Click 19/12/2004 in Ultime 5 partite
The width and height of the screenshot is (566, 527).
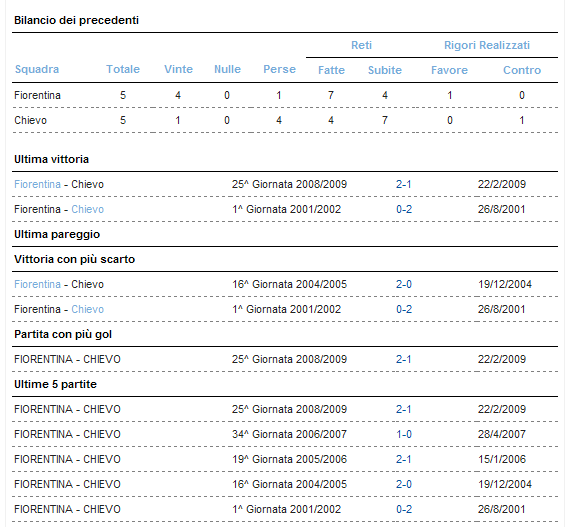pyautogui.click(x=505, y=484)
